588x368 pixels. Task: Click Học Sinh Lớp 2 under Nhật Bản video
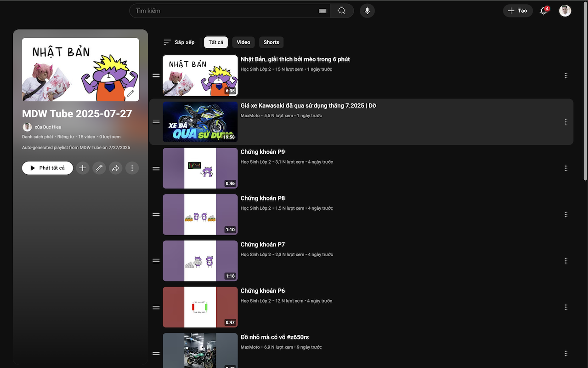[x=255, y=69]
